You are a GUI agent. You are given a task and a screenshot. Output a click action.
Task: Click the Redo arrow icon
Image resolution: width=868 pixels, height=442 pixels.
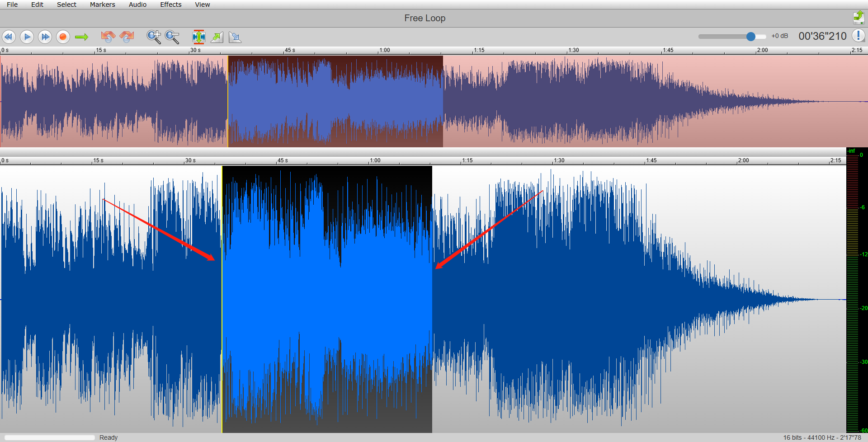pyautogui.click(x=127, y=37)
